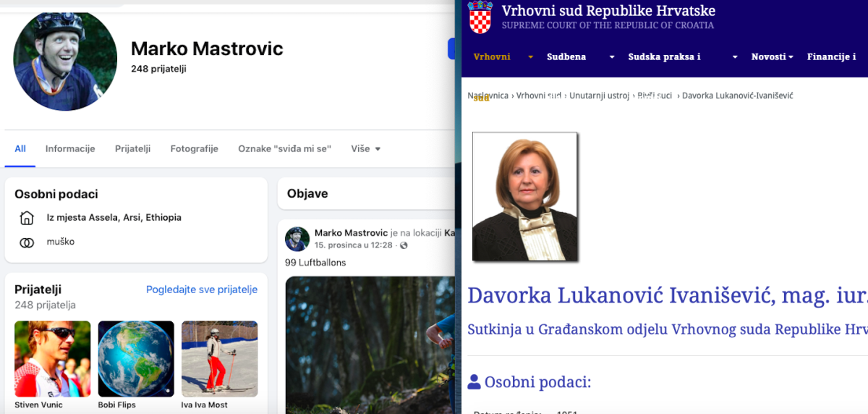Click the Pogledajte sve prijatelje link

click(x=201, y=290)
